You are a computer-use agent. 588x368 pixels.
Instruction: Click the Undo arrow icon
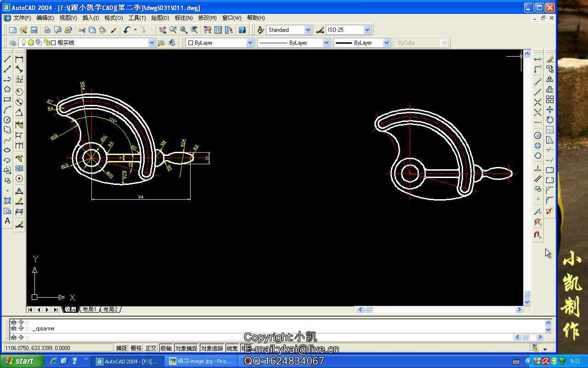pyautogui.click(x=127, y=30)
